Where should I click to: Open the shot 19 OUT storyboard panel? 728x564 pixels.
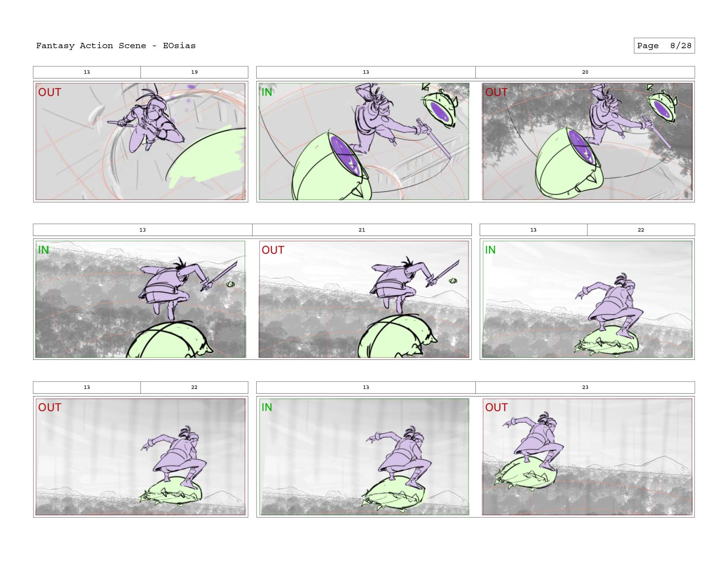(x=140, y=141)
